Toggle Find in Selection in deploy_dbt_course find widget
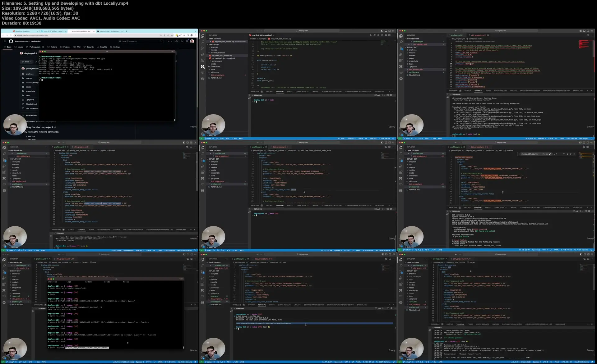Viewport: 597px width, 364px height. (571, 154)
